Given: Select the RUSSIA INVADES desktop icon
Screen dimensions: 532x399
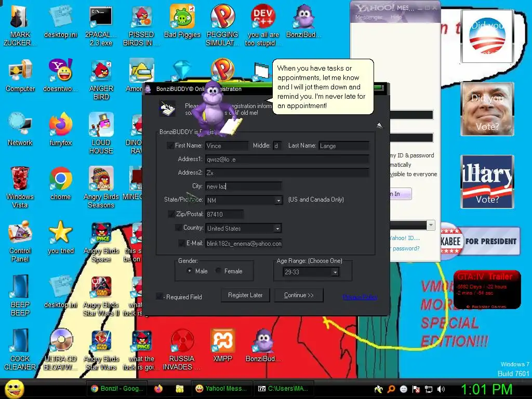Looking at the screenshot, I should point(181,350).
